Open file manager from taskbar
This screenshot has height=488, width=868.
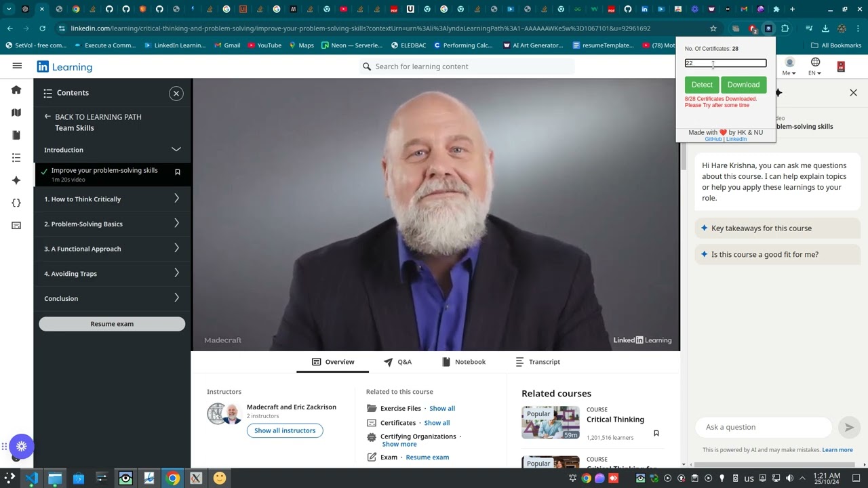click(55, 479)
